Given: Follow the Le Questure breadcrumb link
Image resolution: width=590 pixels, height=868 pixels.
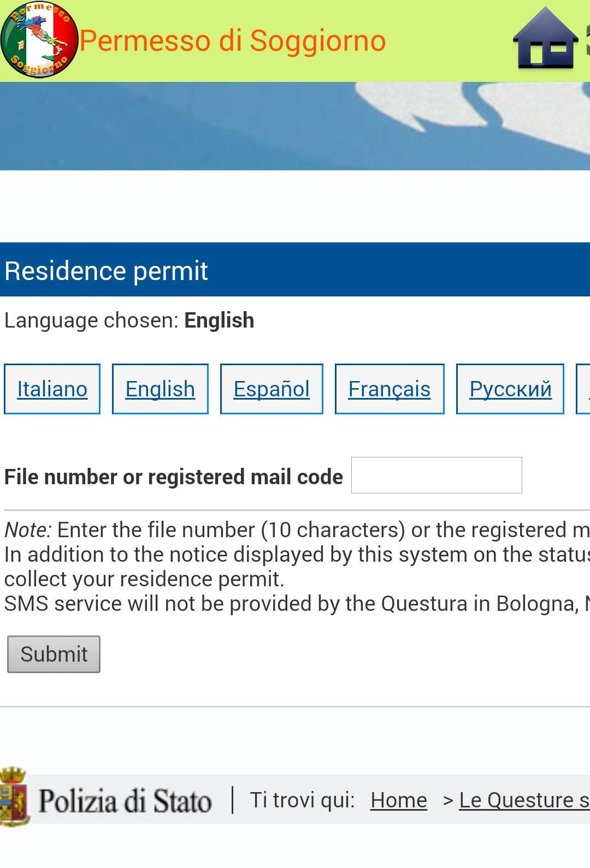Looking at the screenshot, I should point(523,800).
